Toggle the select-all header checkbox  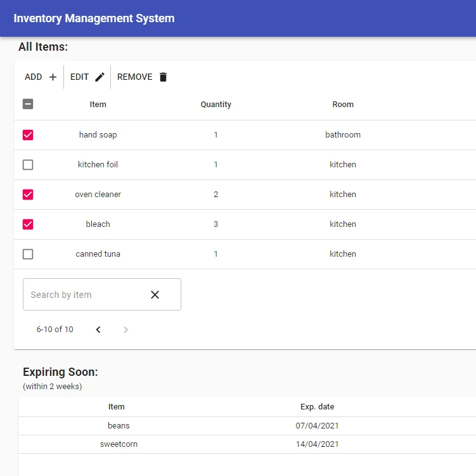[28, 104]
